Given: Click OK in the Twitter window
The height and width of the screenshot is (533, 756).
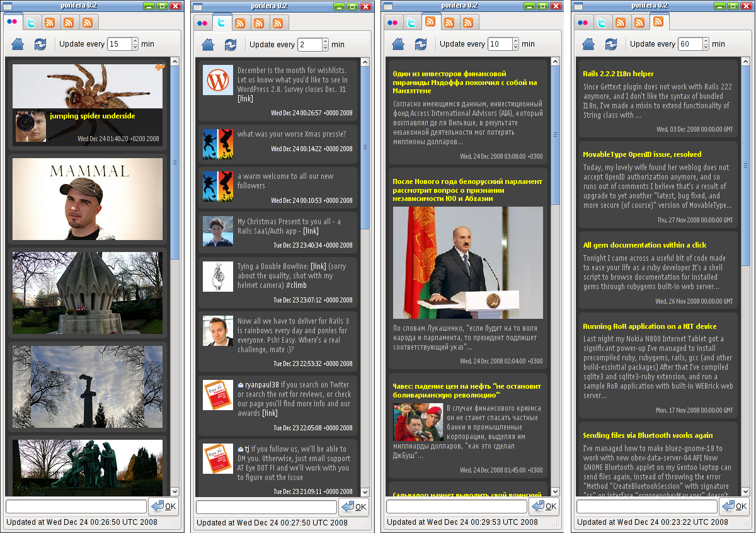Looking at the screenshot, I should click(x=354, y=507).
